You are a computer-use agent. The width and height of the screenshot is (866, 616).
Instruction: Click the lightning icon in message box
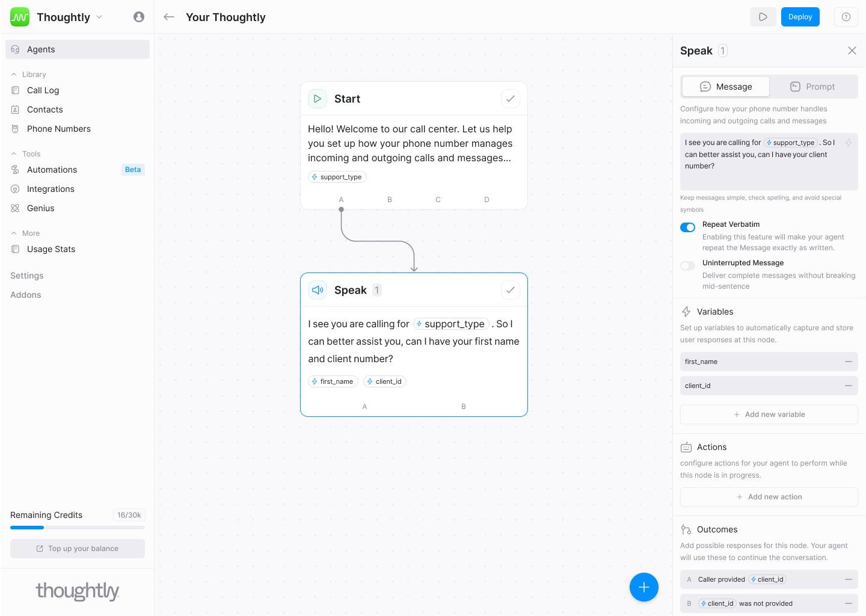[x=849, y=143]
